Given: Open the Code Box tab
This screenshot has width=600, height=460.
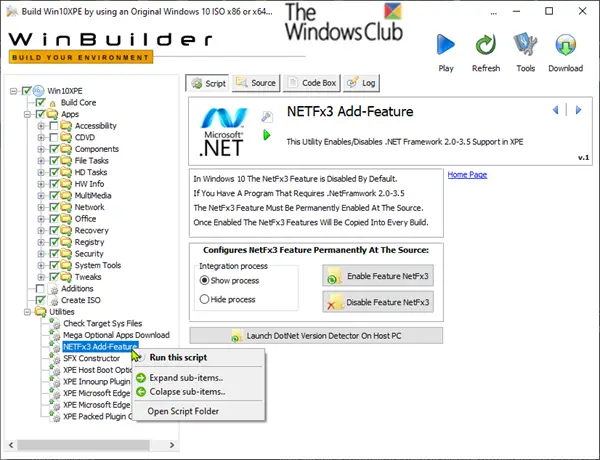Looking at the screenshot, I should [x=311, y=83].
